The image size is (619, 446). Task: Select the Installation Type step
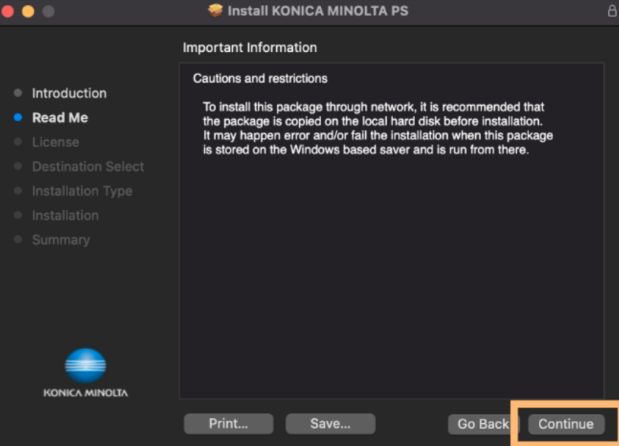tap(82, 191)
